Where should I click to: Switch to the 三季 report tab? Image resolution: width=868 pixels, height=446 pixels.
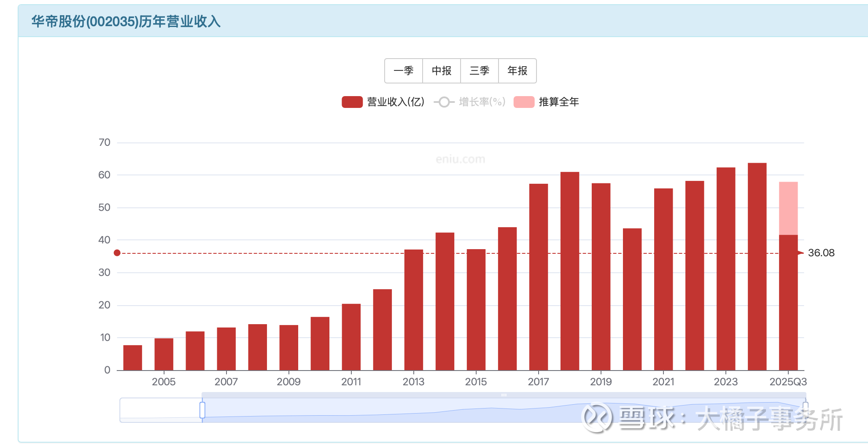pyautogui.click(x=480, y=71)
